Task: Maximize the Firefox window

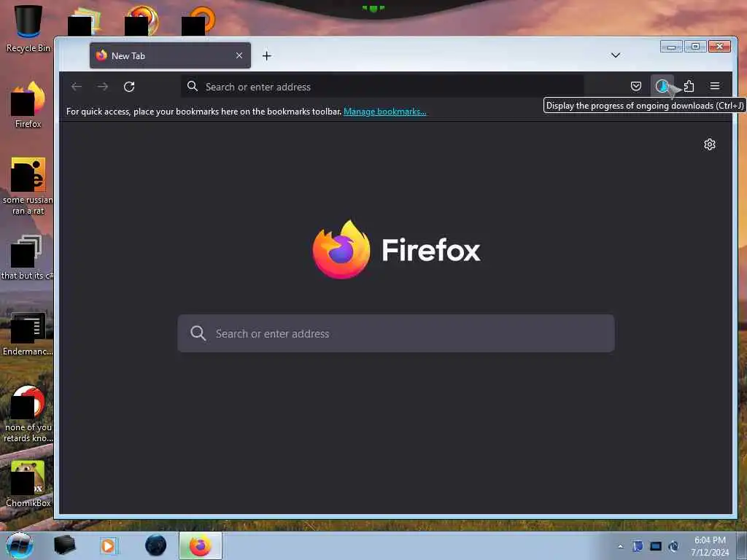Action: [x=695, y=46]
